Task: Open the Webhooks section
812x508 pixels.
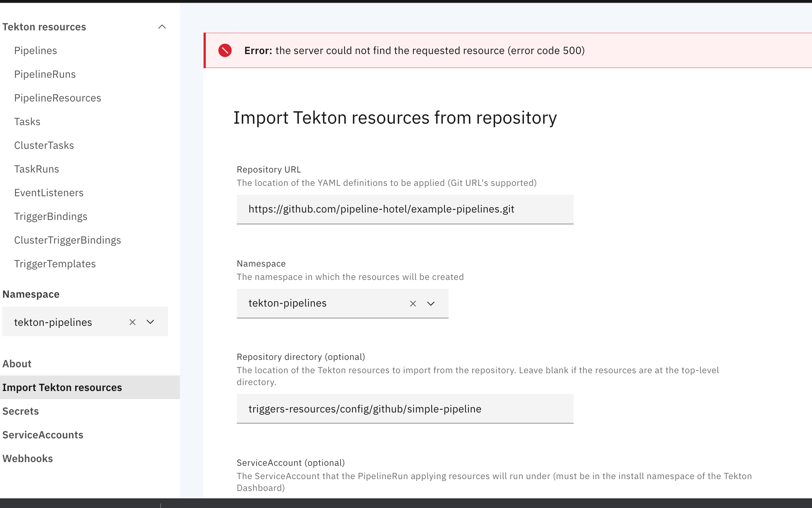Action: (27, 458)
